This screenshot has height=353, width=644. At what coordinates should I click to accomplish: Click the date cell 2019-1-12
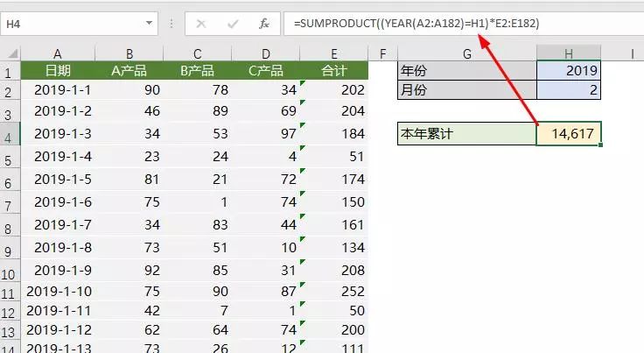point(58,330)
